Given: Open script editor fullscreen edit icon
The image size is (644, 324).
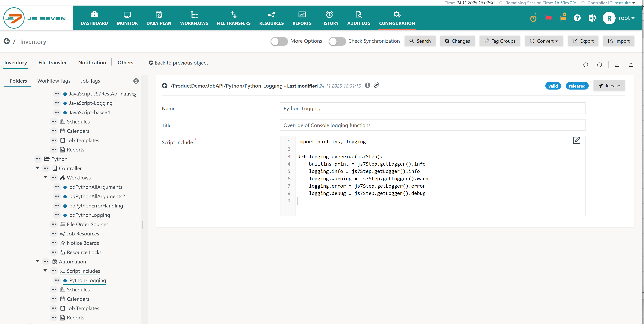Looking at the screenshot, I should point(577,141).
